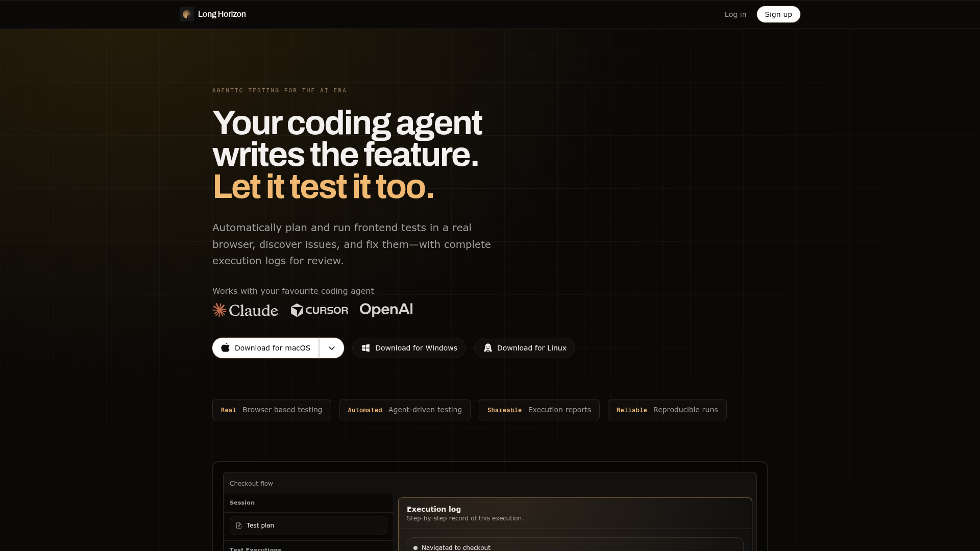Click the Linux penguin icon
The height and width of the screenshot is (551, 980).
tap(487, 348)
